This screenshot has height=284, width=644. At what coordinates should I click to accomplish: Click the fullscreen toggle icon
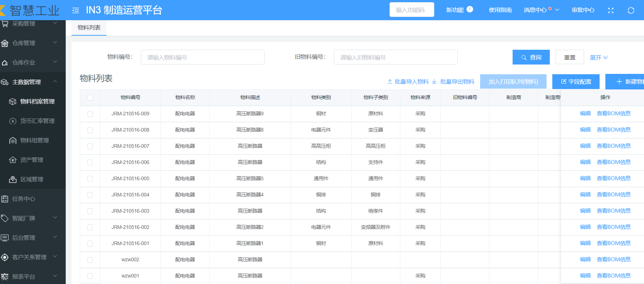click(610, 10)
